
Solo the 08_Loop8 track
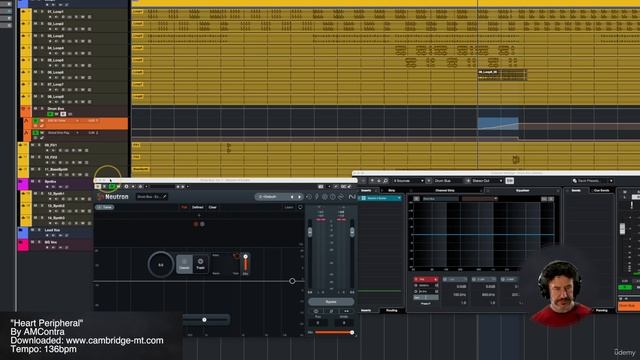click(42, 97)
